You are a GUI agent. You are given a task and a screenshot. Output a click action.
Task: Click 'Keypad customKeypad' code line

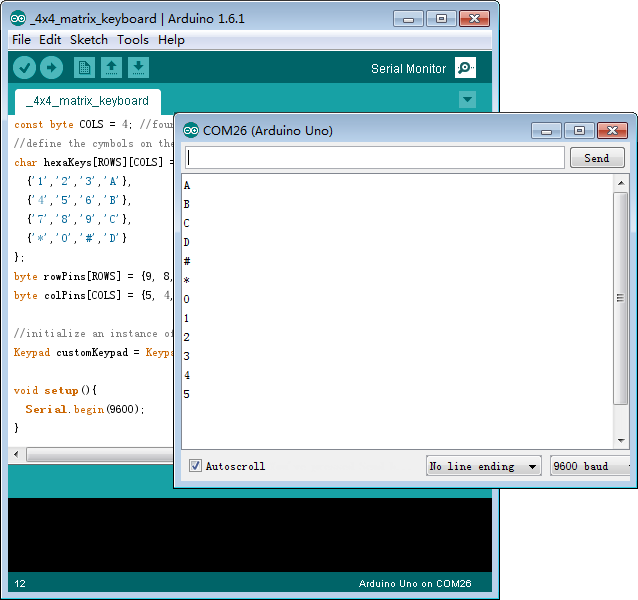click(93, 352)
